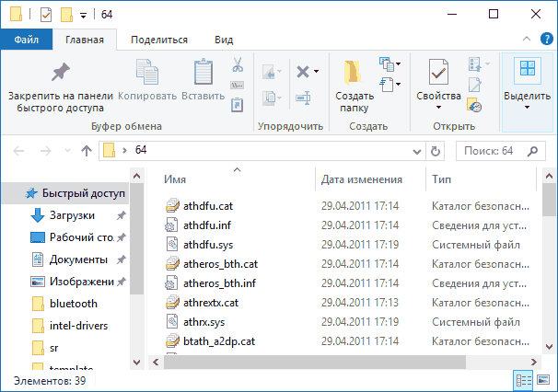Go up one folder level arrow
The image size is (558, 392).
coord(87,151)
